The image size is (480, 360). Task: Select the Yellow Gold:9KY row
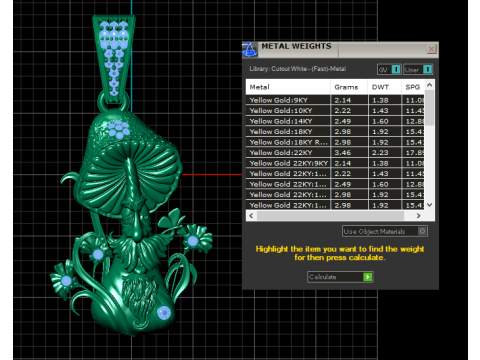[x=335, y=100]
